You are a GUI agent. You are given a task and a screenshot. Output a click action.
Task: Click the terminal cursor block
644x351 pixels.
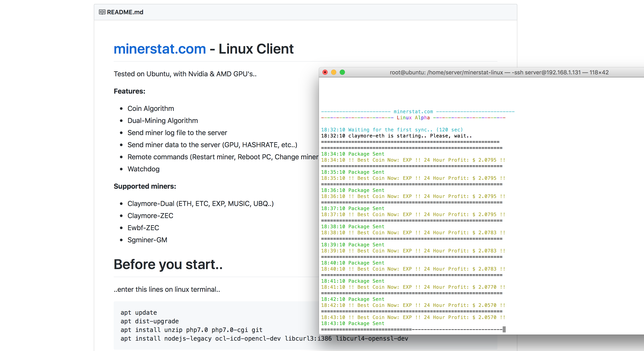[504, 329]
